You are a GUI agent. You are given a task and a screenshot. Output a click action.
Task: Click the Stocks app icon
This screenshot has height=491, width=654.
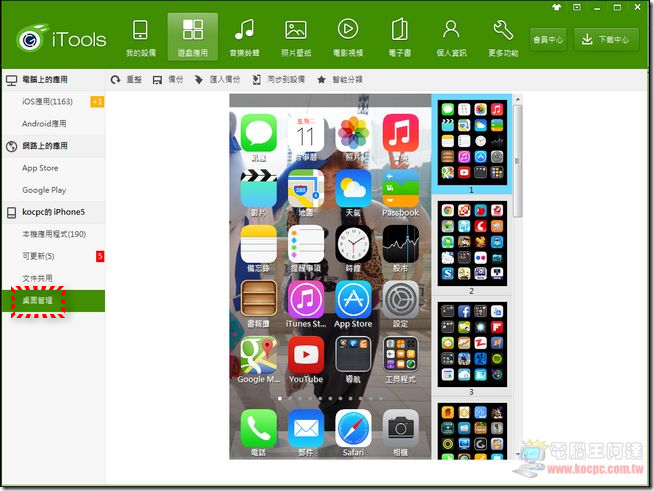click(400, 244)
